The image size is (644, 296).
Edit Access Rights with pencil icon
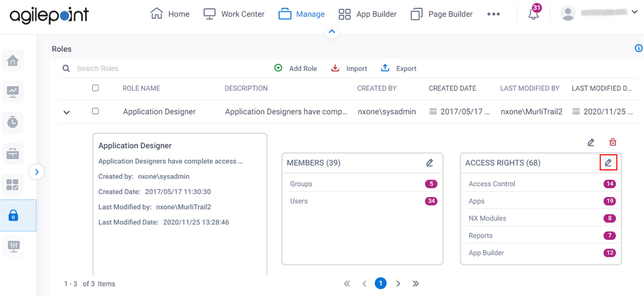[608, 162]
